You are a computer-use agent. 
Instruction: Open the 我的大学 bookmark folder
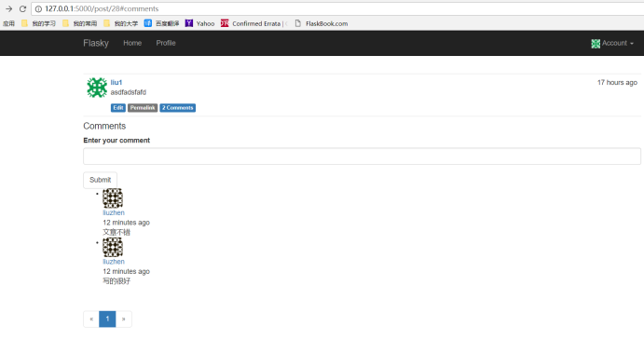click(x=121, y=23)
